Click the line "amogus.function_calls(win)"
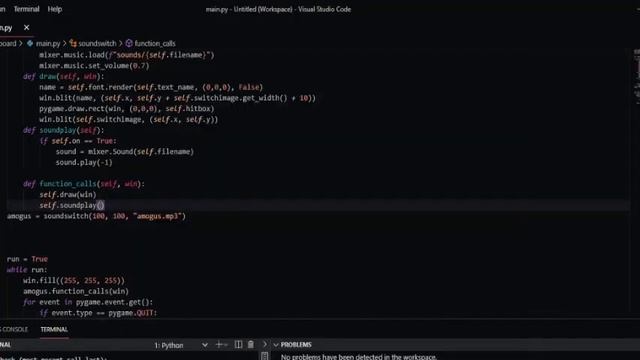 coord(76,291)
